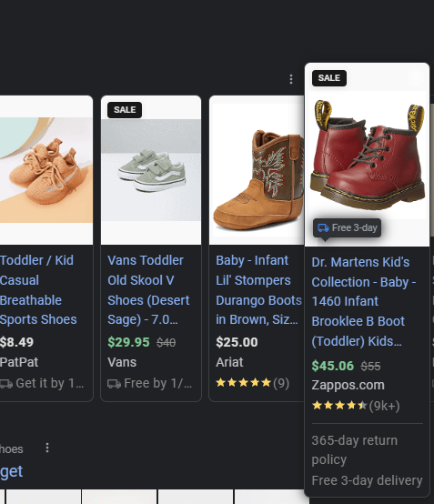Open Vans Toddler Old Skool V Shoes link
Screen dimensions: 434x504
(x=148, y=290)
